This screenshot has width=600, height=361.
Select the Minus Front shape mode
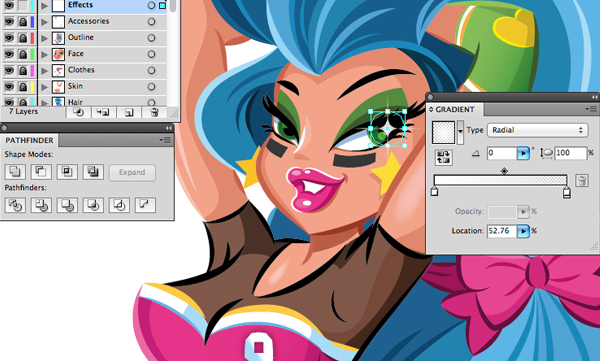(x=41, y=172)
